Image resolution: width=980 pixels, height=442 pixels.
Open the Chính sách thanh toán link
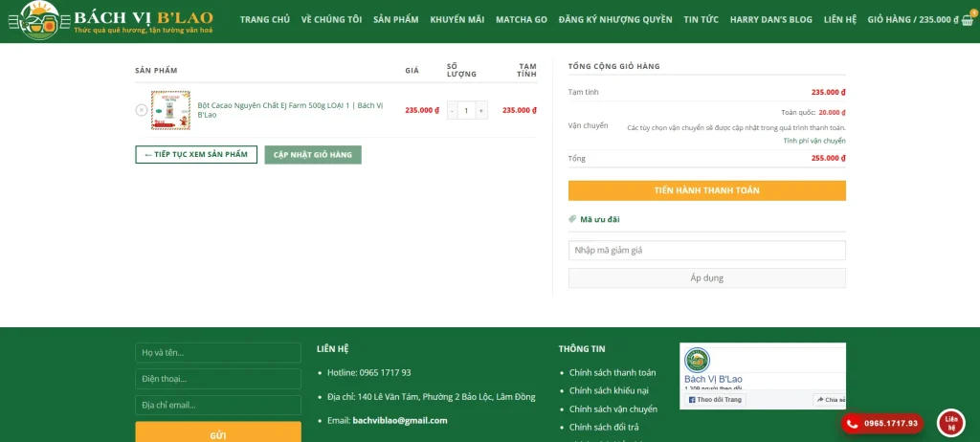tap(612, 372)
